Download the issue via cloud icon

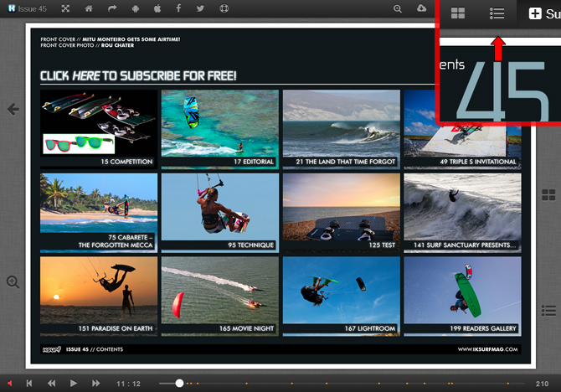pyautogui.click(x=420, y=8)
